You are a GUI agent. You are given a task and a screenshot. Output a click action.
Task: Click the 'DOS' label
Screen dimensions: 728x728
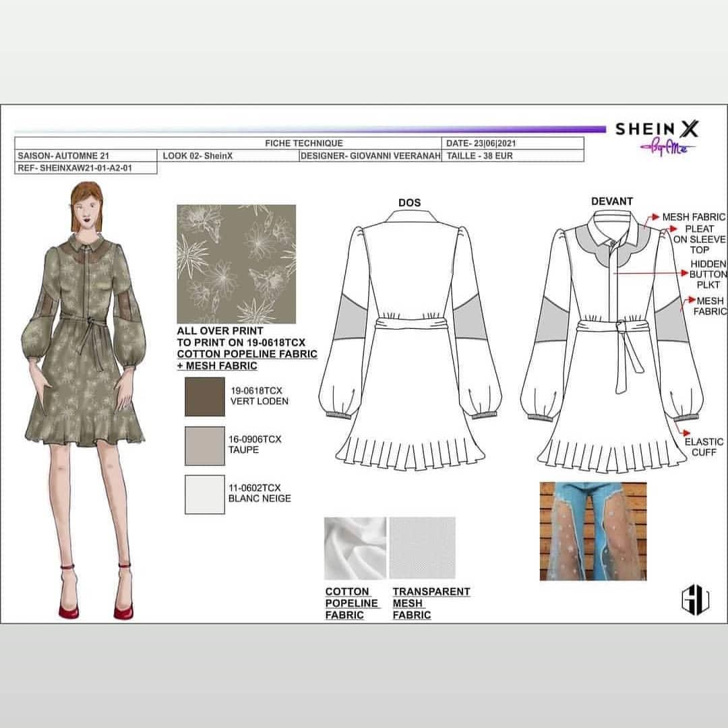410,202
